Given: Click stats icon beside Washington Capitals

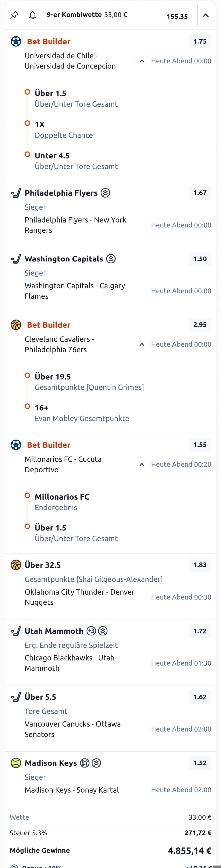Looking at the screenshot, I should click(x=111, y=259).
